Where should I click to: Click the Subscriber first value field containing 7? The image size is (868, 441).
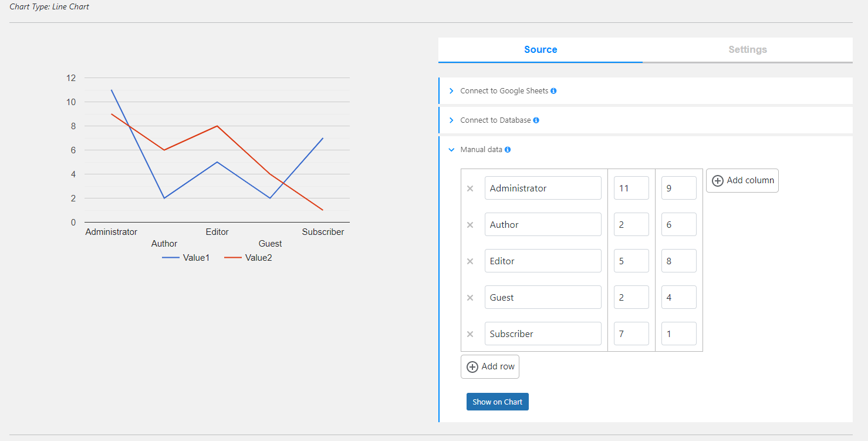pos(631,334)
